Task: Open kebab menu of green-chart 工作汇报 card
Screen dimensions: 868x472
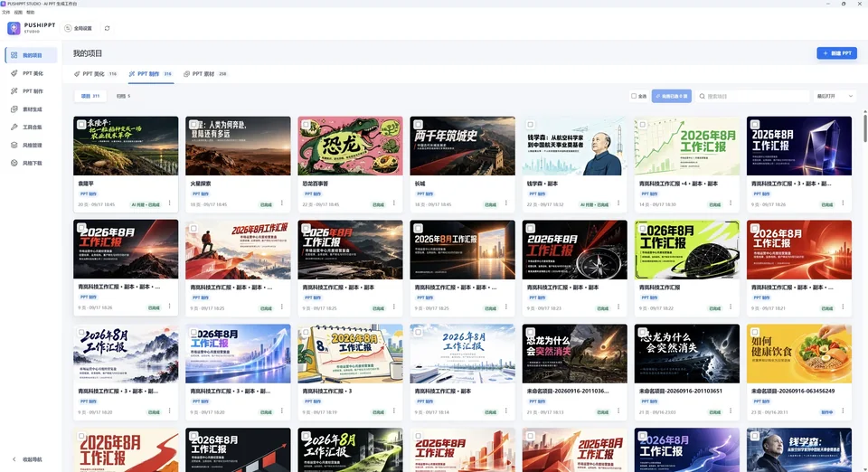Action: click(731, 203)
